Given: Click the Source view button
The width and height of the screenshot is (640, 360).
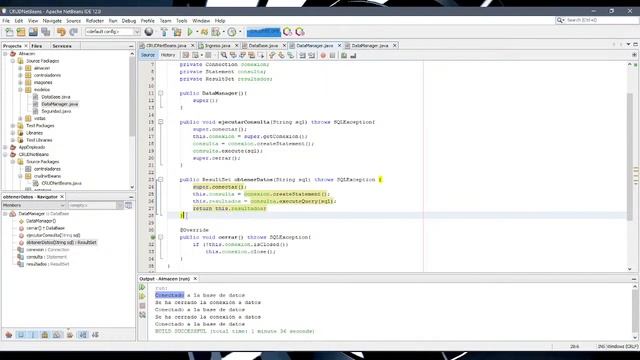Looking at the screenshot, I should (x=148, y=55).
